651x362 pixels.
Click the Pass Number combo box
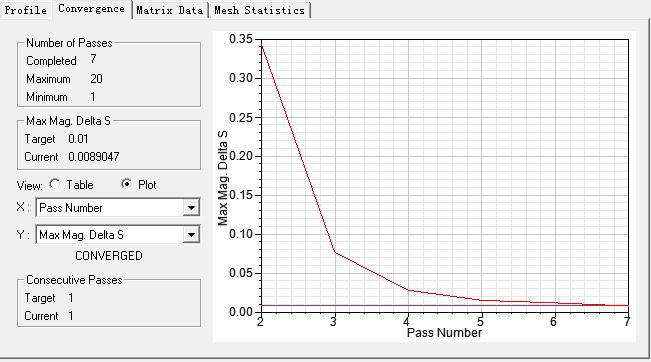tap(117, 208)
